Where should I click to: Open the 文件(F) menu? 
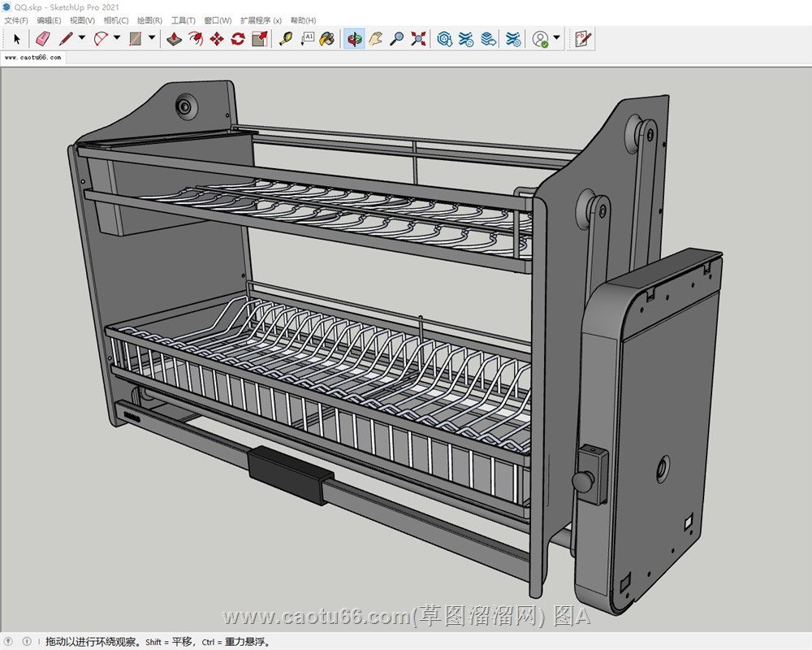(x=16, y=20)
